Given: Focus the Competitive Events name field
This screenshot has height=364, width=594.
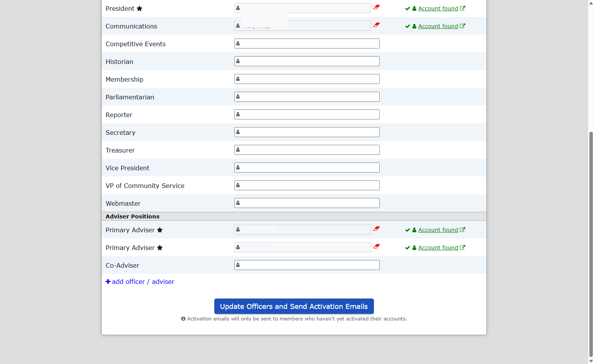Looking at the screenshot, I should 307,44.
